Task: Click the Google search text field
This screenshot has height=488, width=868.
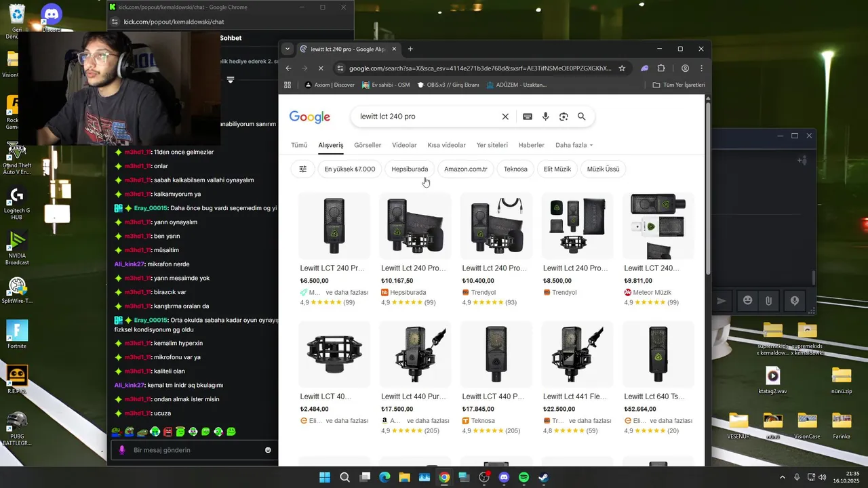Action: 427,117
